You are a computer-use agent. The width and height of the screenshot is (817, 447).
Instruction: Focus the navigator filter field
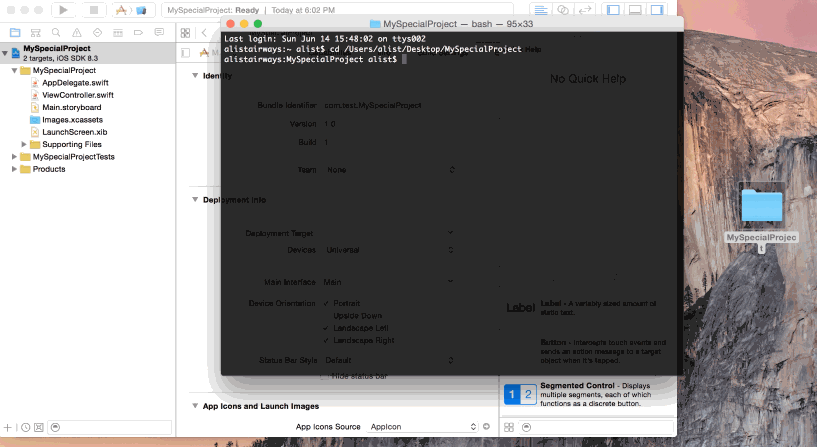point(109,427)
